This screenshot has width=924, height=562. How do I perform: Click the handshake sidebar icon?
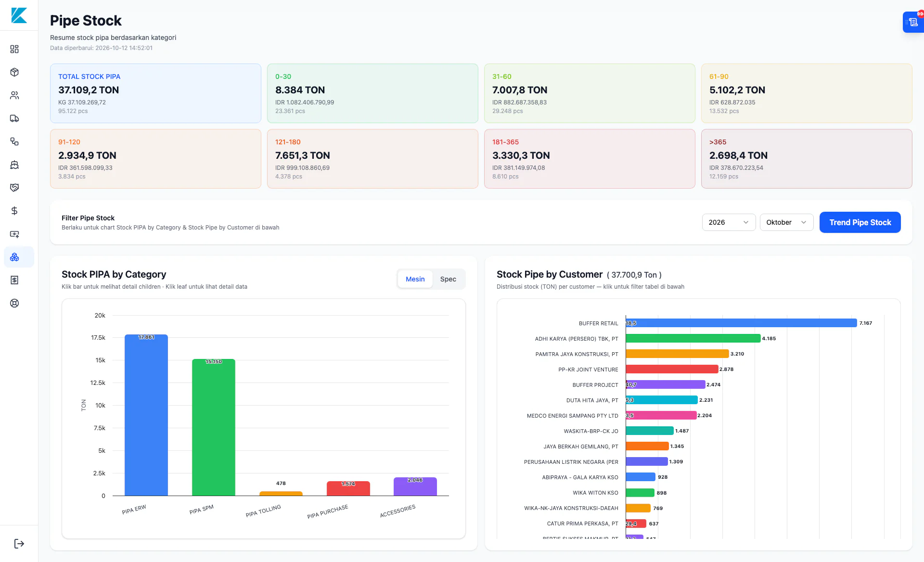pos(14,188)
